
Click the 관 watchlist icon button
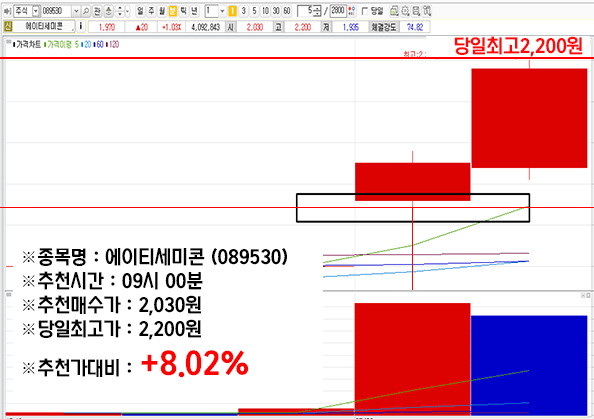pyautogui.click(x=97, y=11)
